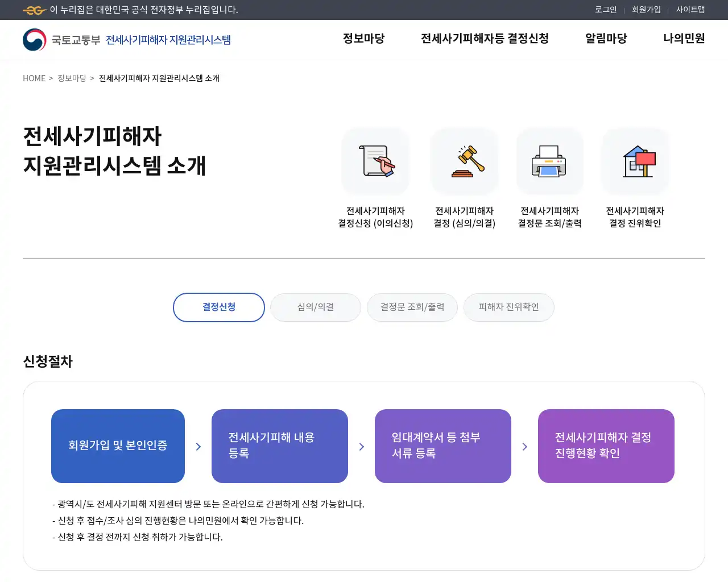This screenshot has width=728, height=582.
Task: Open the 사이트맵 link
Action: [690, 10]
